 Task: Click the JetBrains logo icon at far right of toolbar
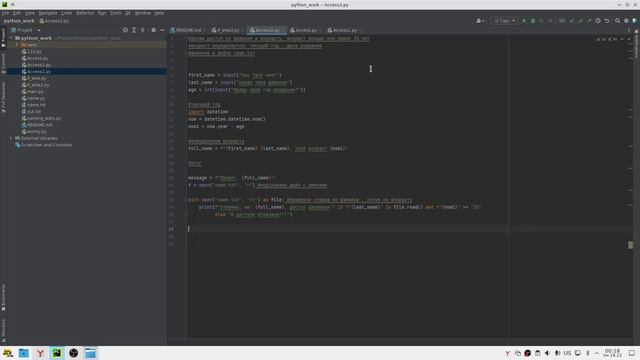635,21
